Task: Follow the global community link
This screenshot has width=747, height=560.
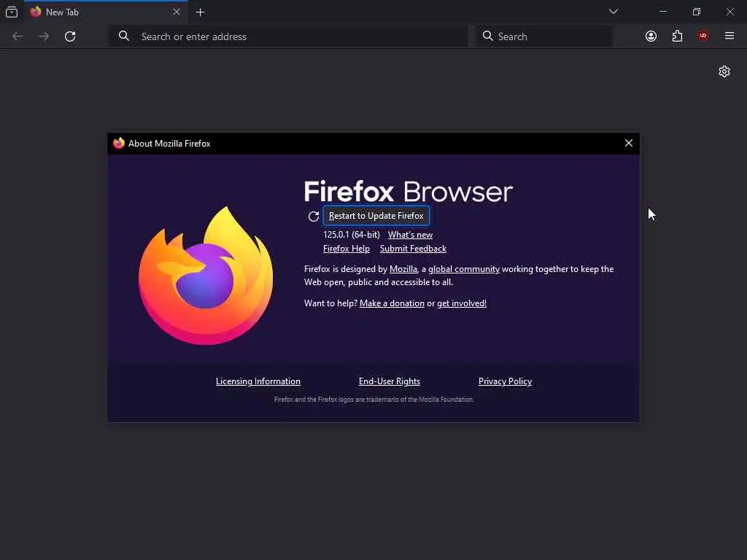Action: pos(463,269)
